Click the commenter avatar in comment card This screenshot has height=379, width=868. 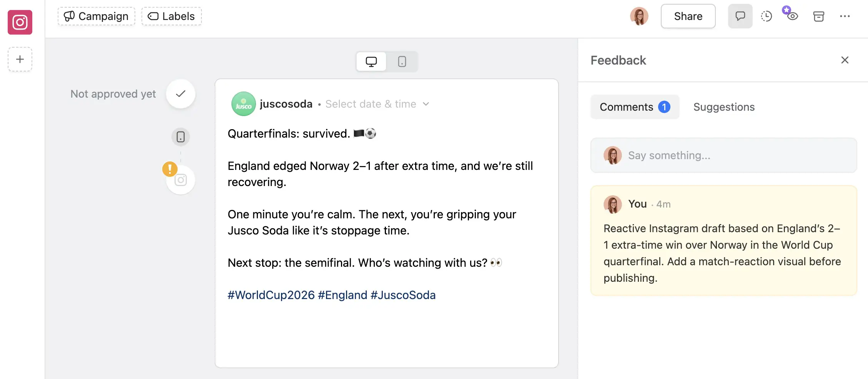612,204
